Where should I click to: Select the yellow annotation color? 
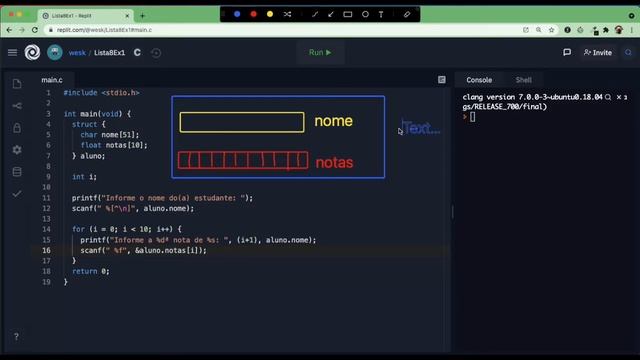tap(270, 14)
